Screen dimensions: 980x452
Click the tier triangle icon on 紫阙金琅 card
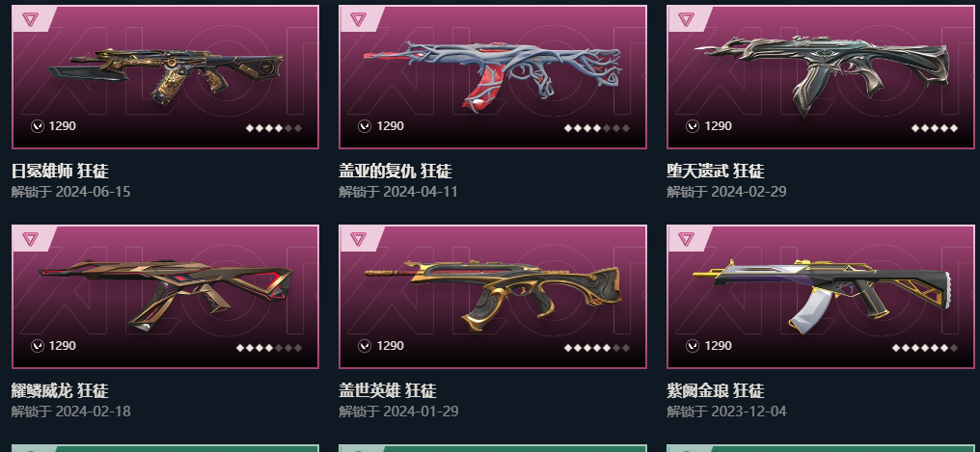(686, 238)
